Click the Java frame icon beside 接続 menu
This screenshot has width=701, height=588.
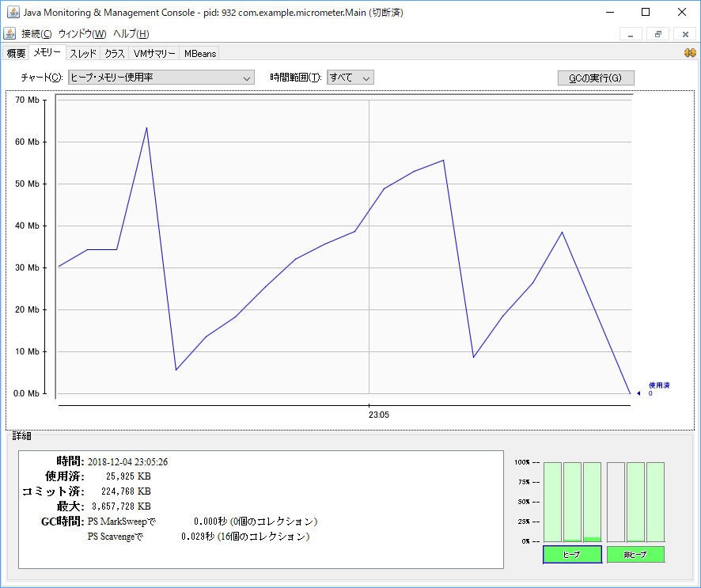[x=9, y=34]
